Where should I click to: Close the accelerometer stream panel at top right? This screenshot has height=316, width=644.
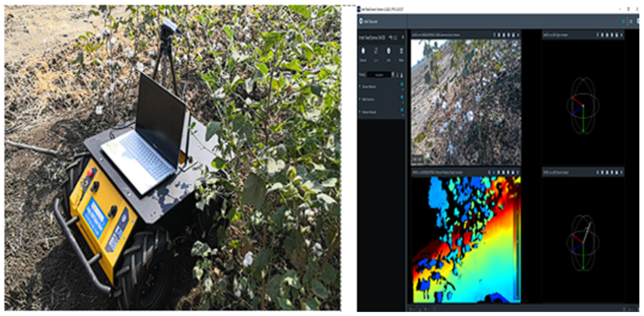621,35
